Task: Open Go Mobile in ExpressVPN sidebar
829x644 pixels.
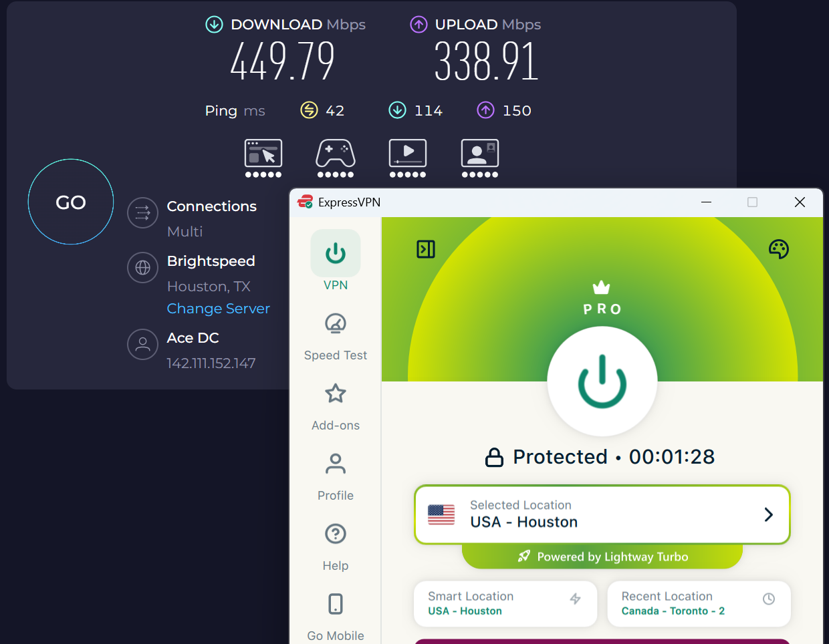Action: [336, 617]
